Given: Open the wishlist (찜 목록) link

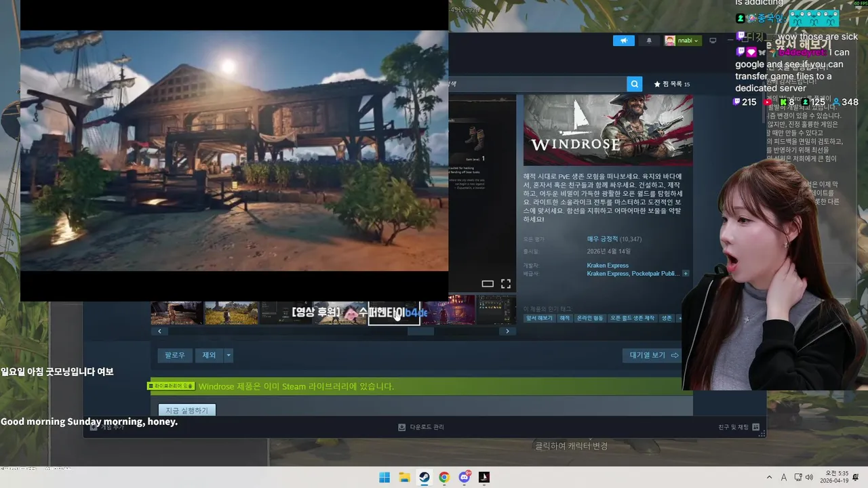Looking at the screenshot, I should 671,84.
